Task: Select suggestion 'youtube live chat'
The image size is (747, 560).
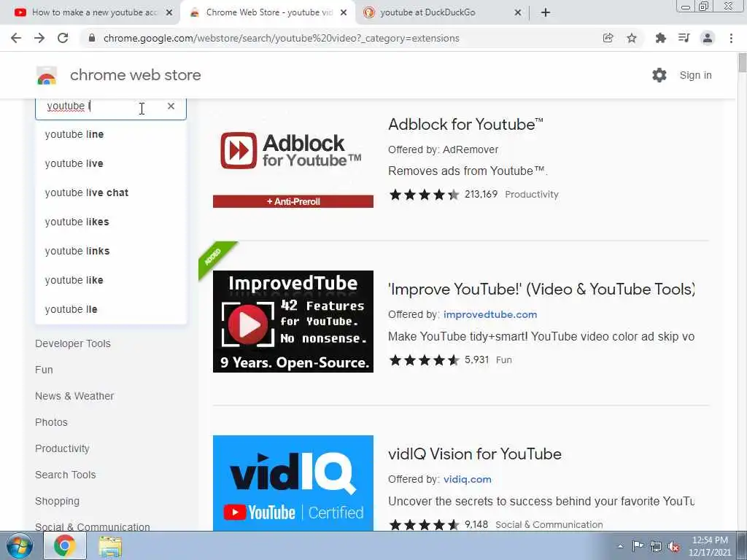Action: point(111,192)
